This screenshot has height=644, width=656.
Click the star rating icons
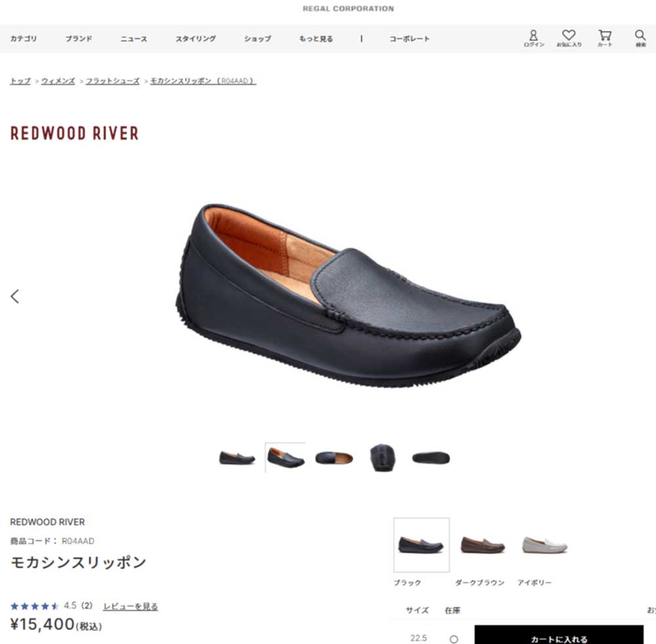(x=35, y=606)
